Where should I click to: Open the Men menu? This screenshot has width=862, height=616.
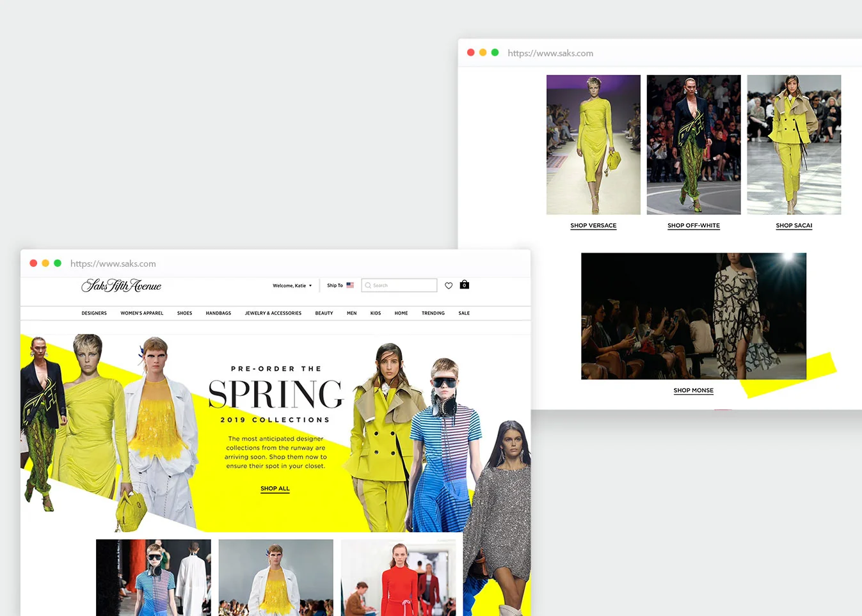[352, 313]
